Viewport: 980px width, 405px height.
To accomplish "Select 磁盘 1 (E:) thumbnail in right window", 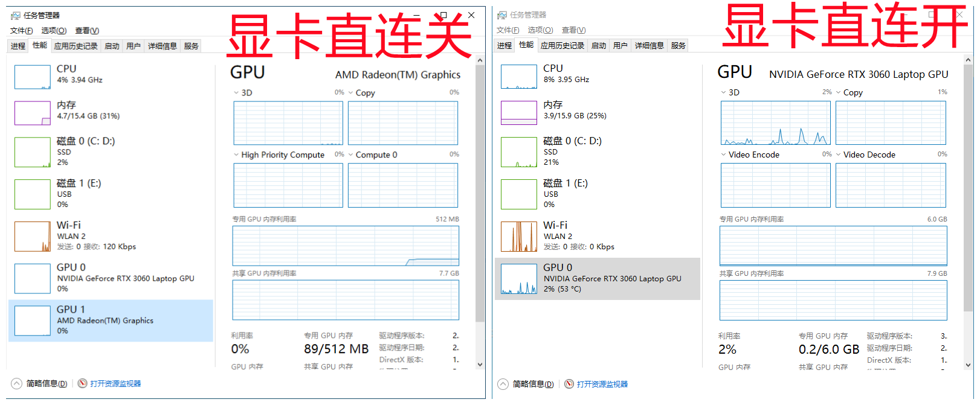I will click(519, 194).
